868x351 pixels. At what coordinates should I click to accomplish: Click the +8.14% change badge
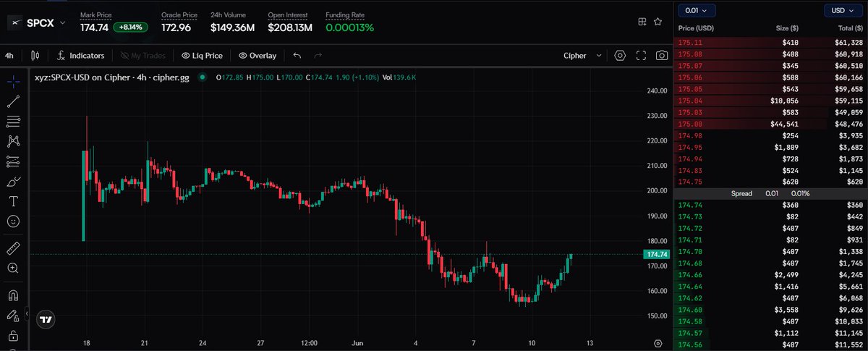130,27
